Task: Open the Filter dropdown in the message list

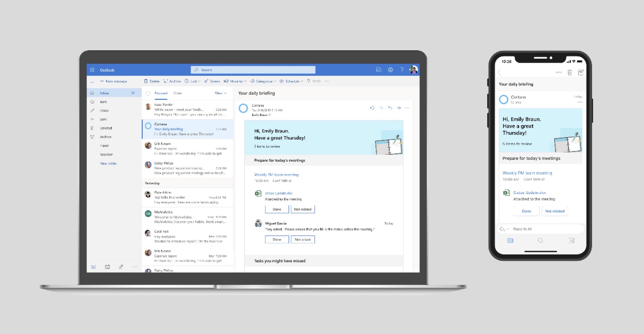Action: [x=221, y=93]
